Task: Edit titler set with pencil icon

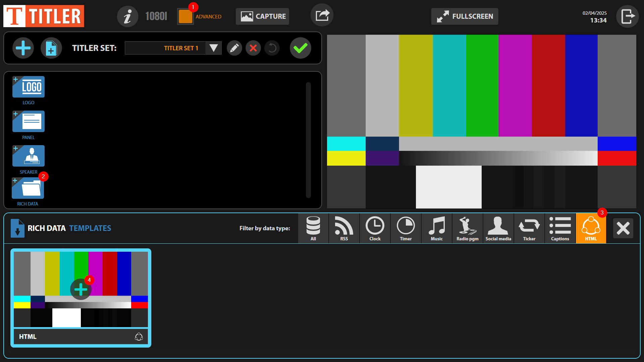Action: coord(234,48)
